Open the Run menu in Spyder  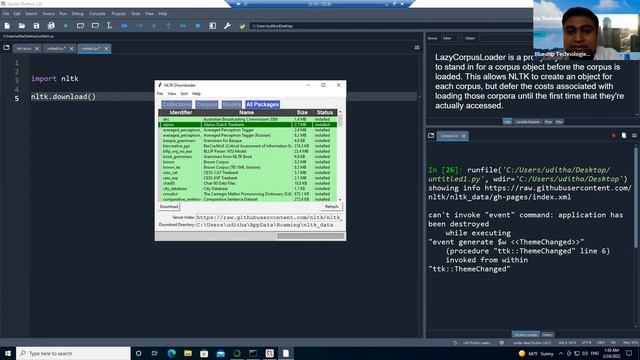click(63, 13)
